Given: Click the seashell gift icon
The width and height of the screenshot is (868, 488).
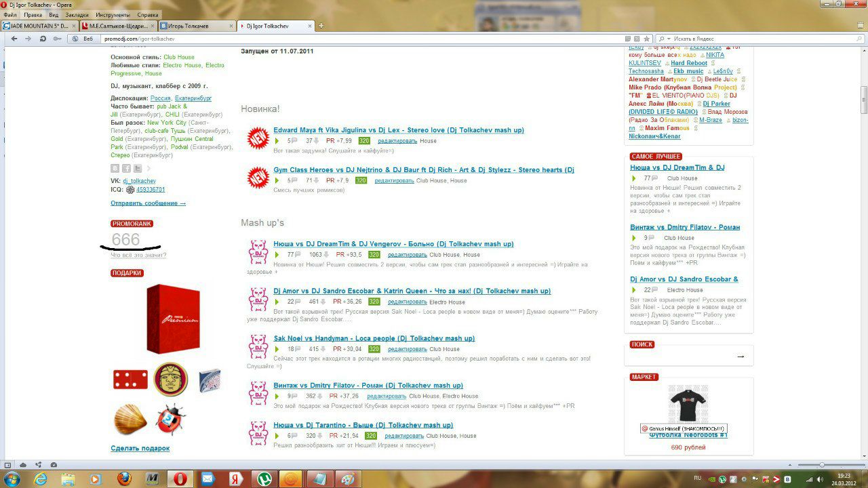Looking at the screenshot, I should [x=130, y=420].
